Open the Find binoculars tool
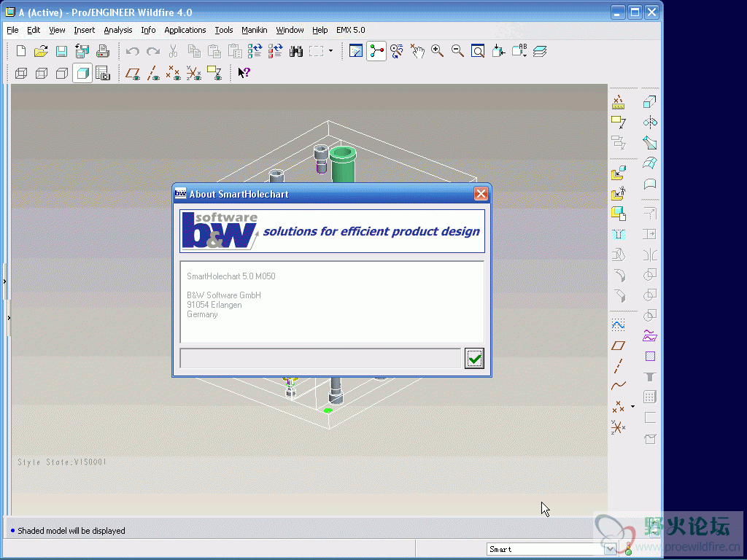The image size is (747, 560). [296, 51]
